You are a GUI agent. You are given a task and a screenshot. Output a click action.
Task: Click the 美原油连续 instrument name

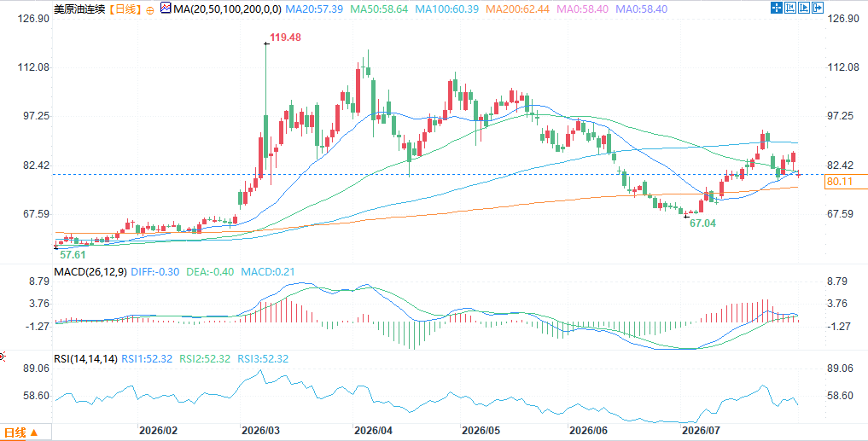80,9
